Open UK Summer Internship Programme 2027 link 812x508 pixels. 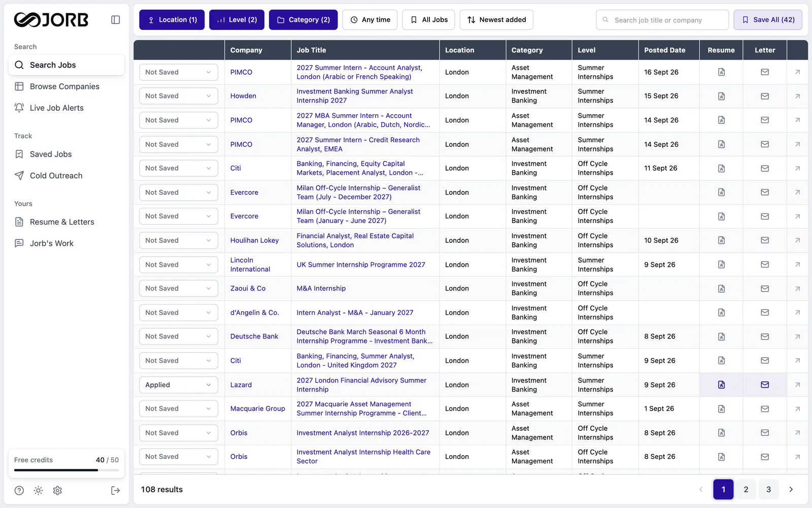361,265
